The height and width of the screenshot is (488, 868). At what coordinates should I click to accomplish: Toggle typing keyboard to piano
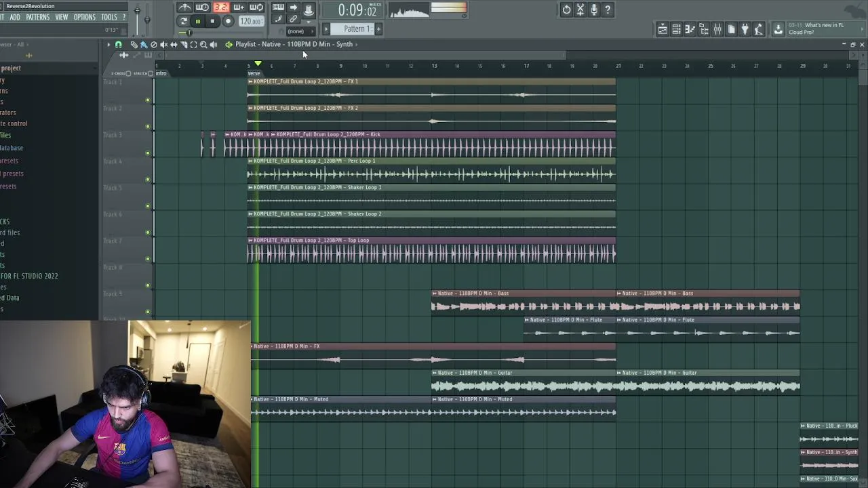[278, 7]
